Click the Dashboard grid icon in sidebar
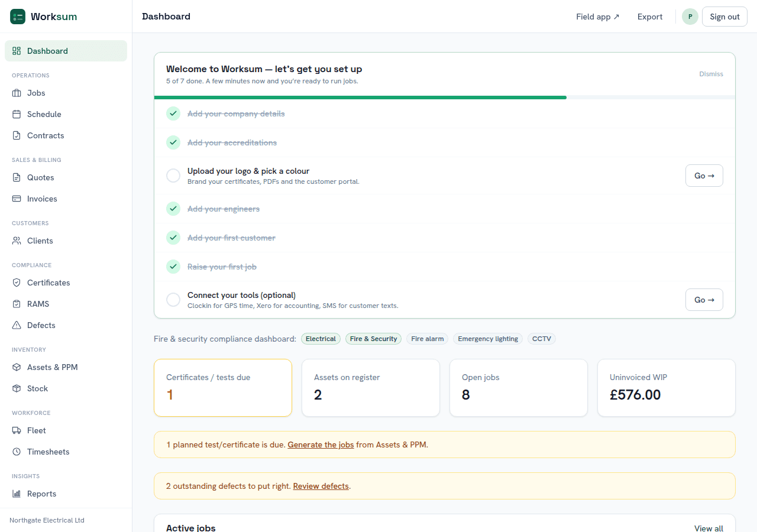This screenshot has width=757, height=532. 17,51
